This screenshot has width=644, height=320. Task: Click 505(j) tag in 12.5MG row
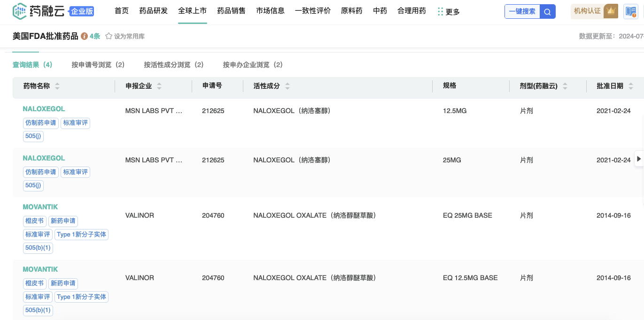tap(33, 136)
